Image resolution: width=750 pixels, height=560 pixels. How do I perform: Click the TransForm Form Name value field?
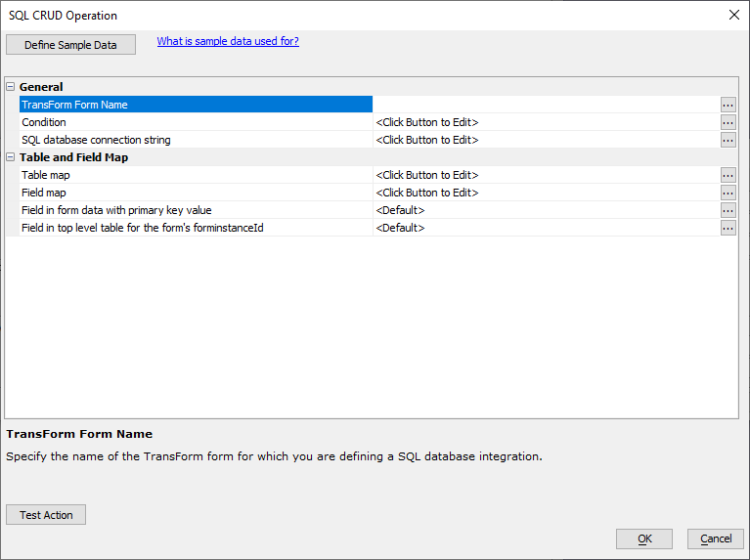[x=547, y=105]
